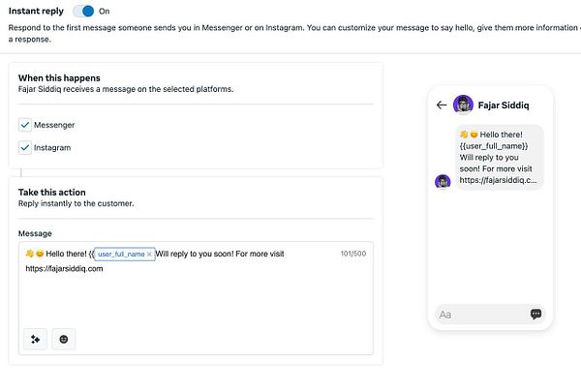Image resolution: width=581 pixels, height=392 pixels.
Task: Click the chat bubble icon in preview input
Action: (x=535, y=315)
